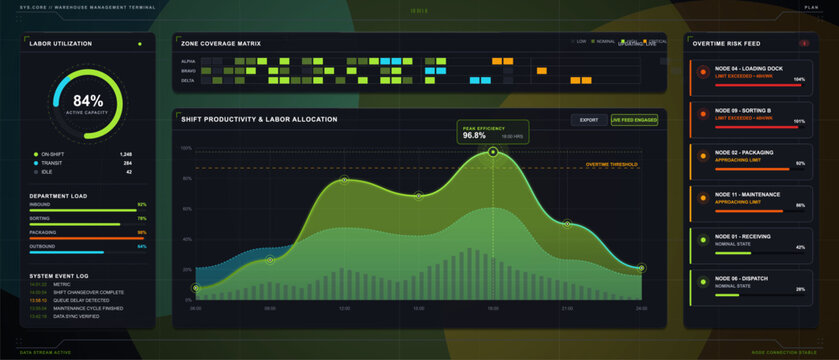Select the Alpha row label in zone matrix
Viewport: 839px width, 360px height.
[x=188, y=62]
